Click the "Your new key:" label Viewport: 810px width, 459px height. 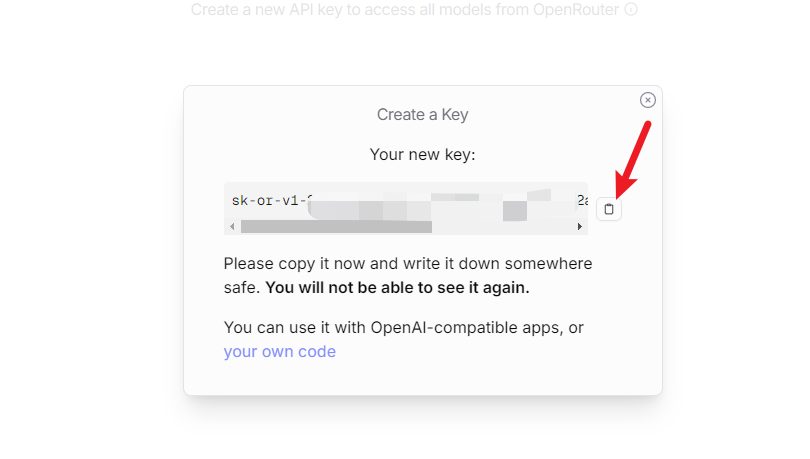click(423, 154)
